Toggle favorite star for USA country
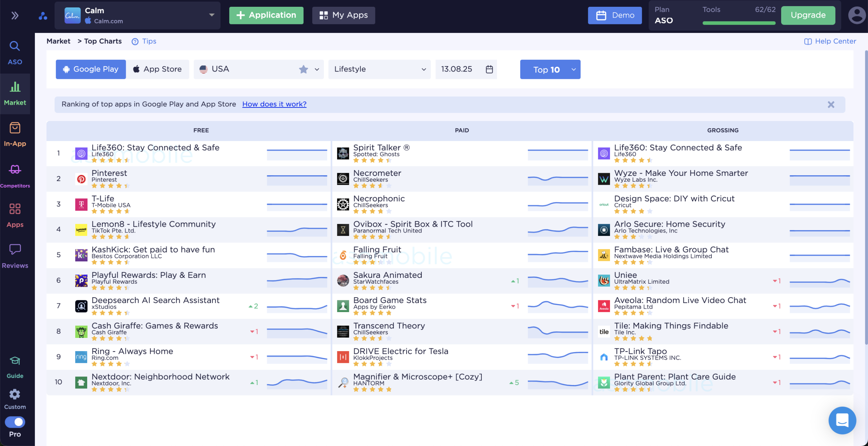Screen dimensions: 868x446 (303, 69)
